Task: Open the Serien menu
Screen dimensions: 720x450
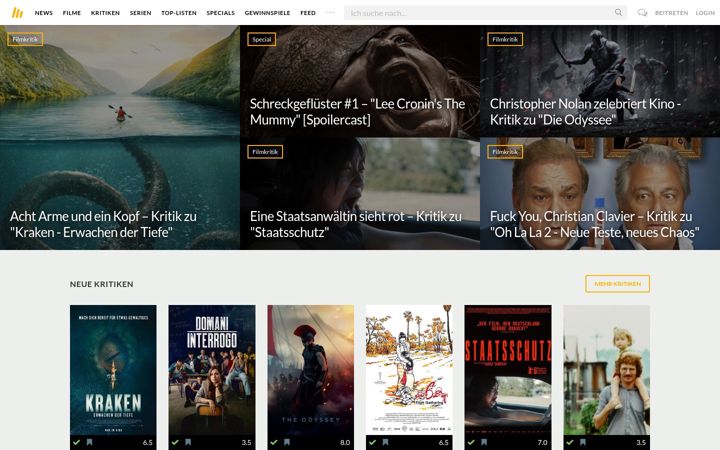Action: [x=141, y=13]
